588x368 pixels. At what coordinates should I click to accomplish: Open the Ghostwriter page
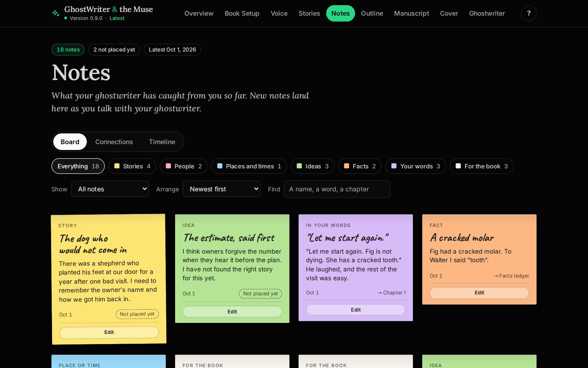(x=487, y=13)
